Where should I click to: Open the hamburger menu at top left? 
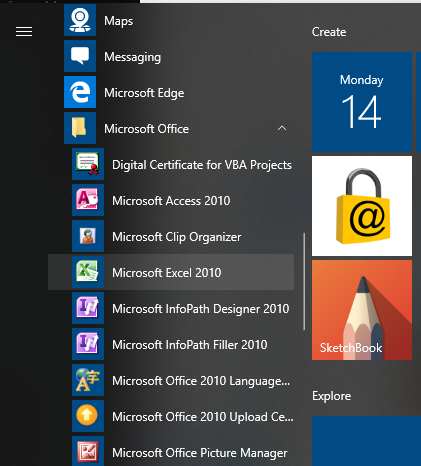click(x=24, y=31)
